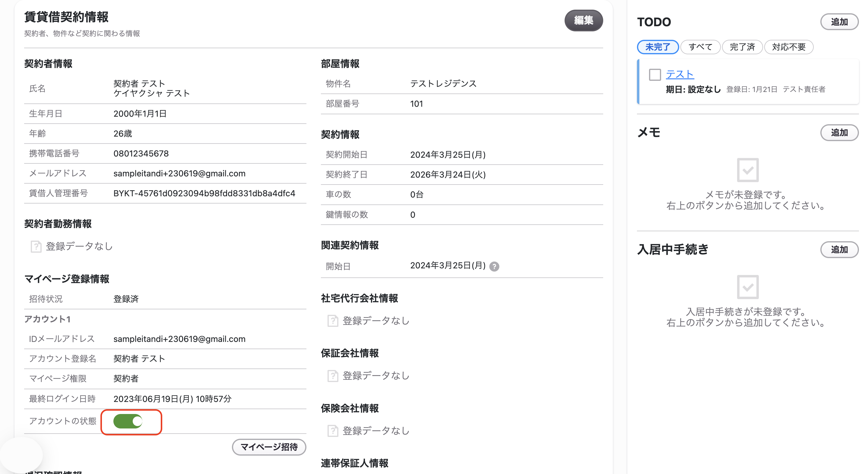Open the テスト TODO link
Image resolution: width=868 pixels, height=474 pixels.
pyautogui.click(x=680, y=74)
